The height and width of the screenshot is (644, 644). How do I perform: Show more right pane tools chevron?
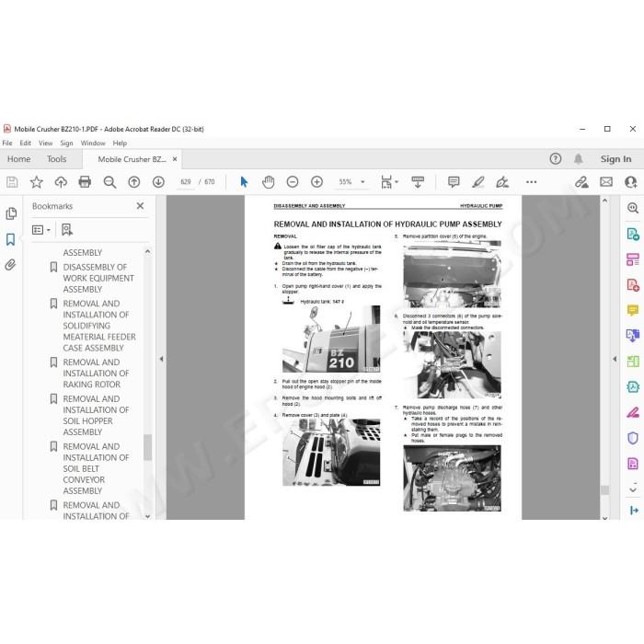click(633, 489)
